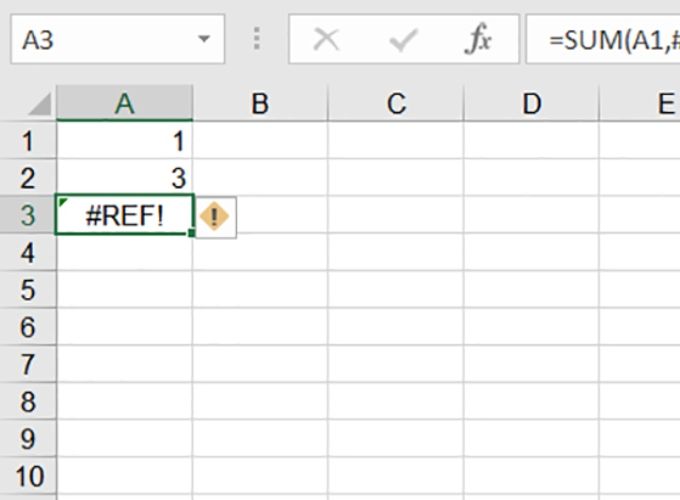Select column C header
Viewport: 680px width, 500px height.
(x=396, y=103)
